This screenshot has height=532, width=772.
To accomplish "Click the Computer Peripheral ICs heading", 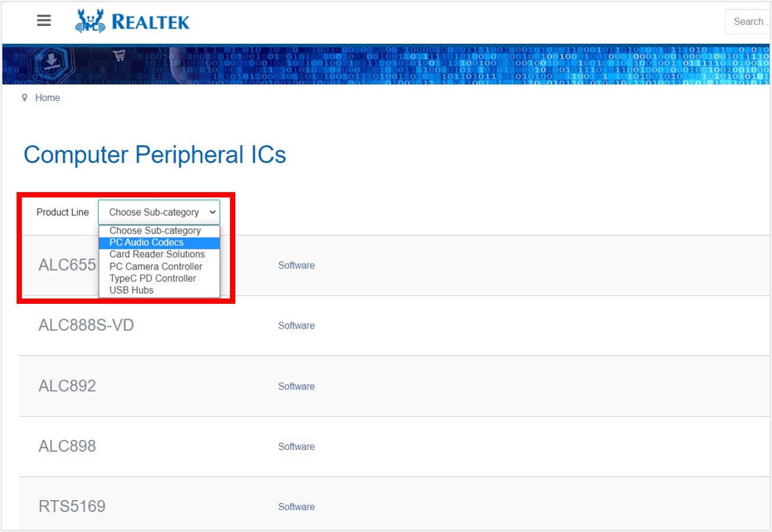I will coord(155,155).
